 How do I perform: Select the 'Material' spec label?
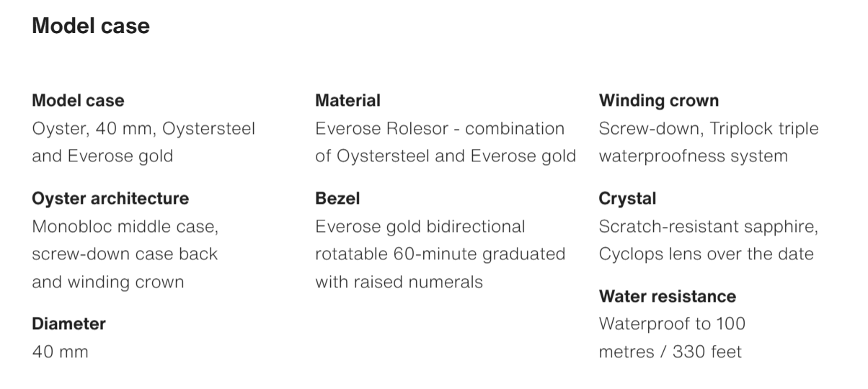[347, 101]
